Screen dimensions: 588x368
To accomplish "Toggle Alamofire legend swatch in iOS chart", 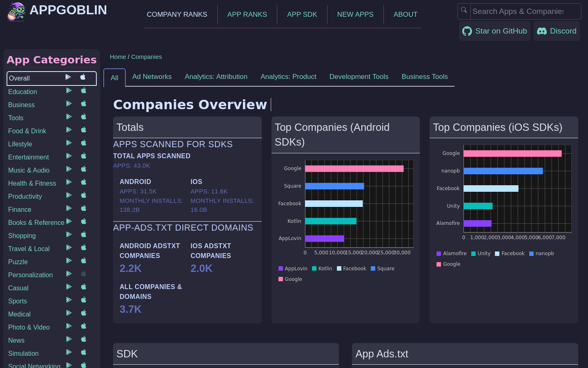I will (x=439, y=254).
